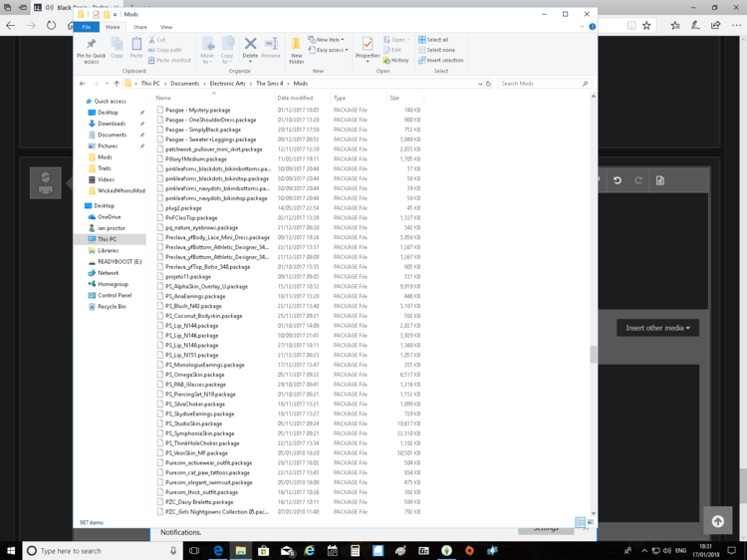Screen dimensions: 747x560
Task: Click 'Documents' breadcrumb in address bar
Action: click(185, 84)
